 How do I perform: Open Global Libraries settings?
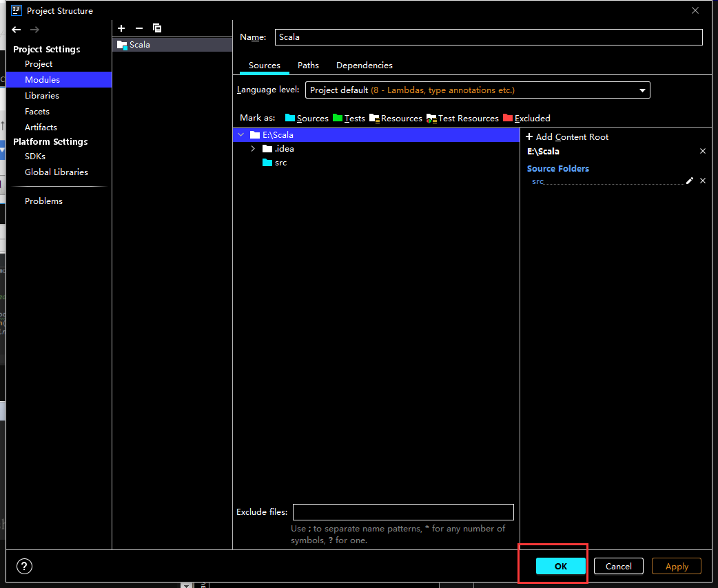tap(57, 172)
